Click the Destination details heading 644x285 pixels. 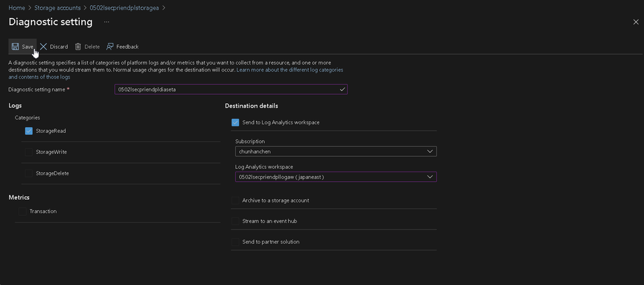click(251, 106)
